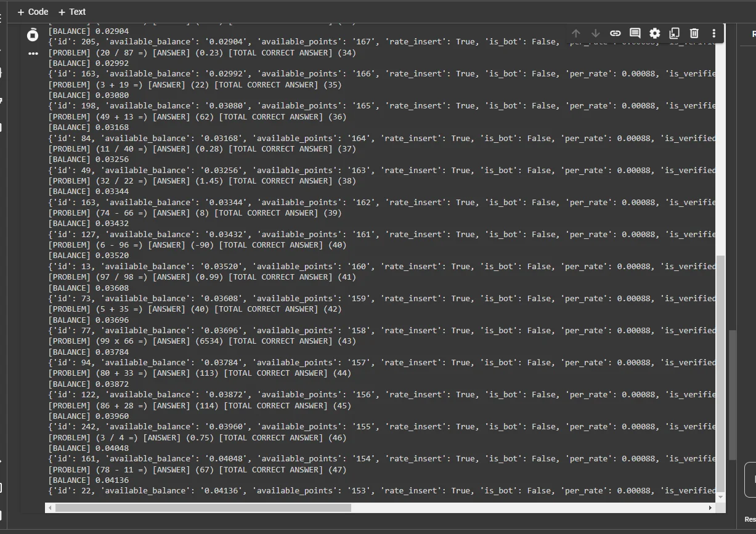The image size is (756, 534).
Task: Click the text '[BALANCE] 0.03520'
Action: (89, 256)
